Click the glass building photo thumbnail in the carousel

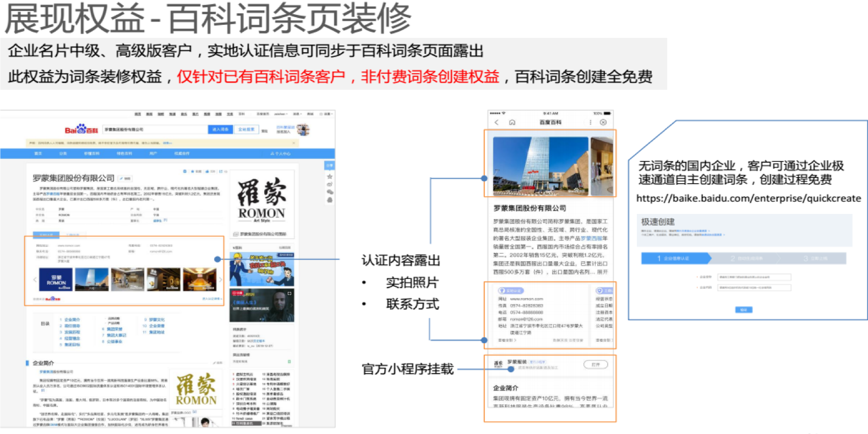click(x=91, y=279)
